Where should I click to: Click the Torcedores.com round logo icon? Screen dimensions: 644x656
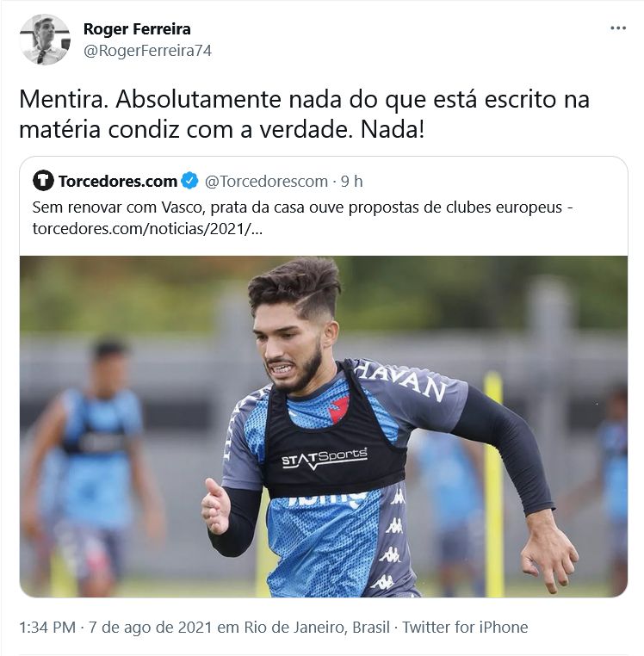point(43,181)
